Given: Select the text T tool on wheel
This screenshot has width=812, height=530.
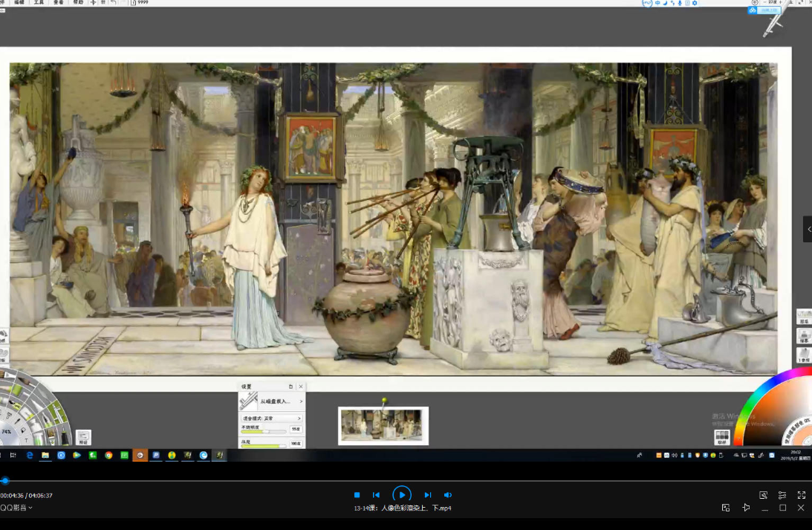Looking at the screenshot, I should (x=27, y=440).
